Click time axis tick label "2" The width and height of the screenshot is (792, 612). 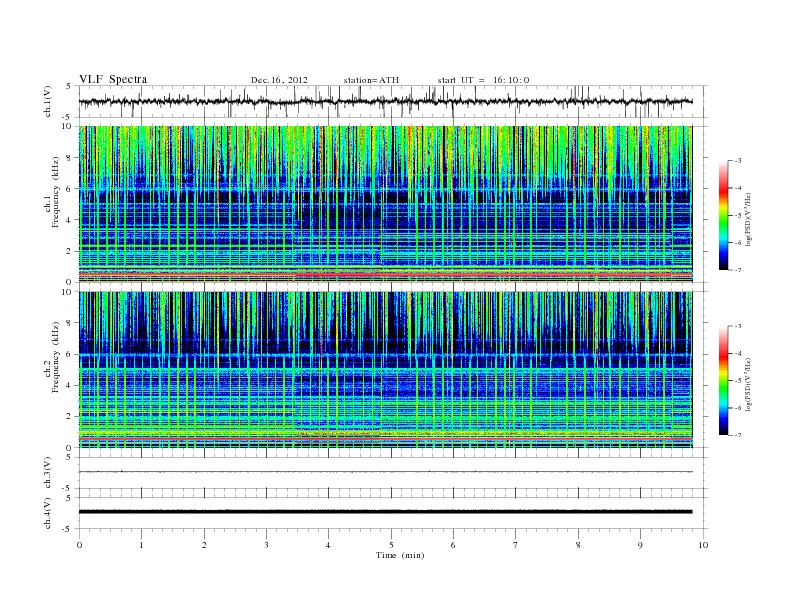(x=204, y=545)
